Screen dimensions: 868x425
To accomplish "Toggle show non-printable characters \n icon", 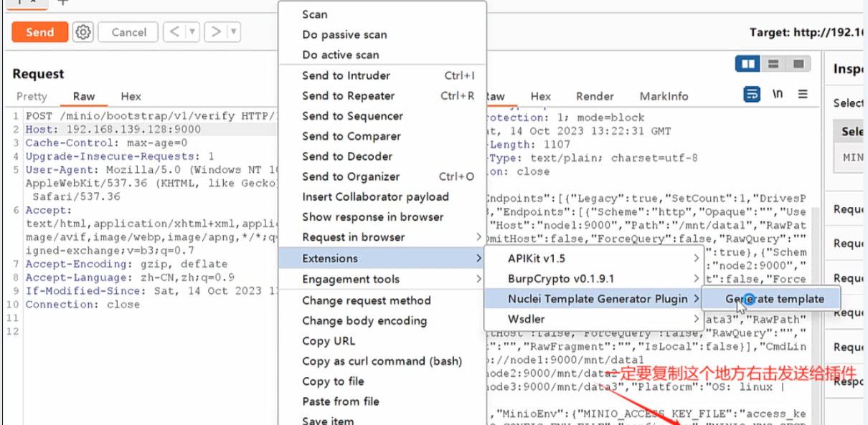I will click(x=778, y=94).
